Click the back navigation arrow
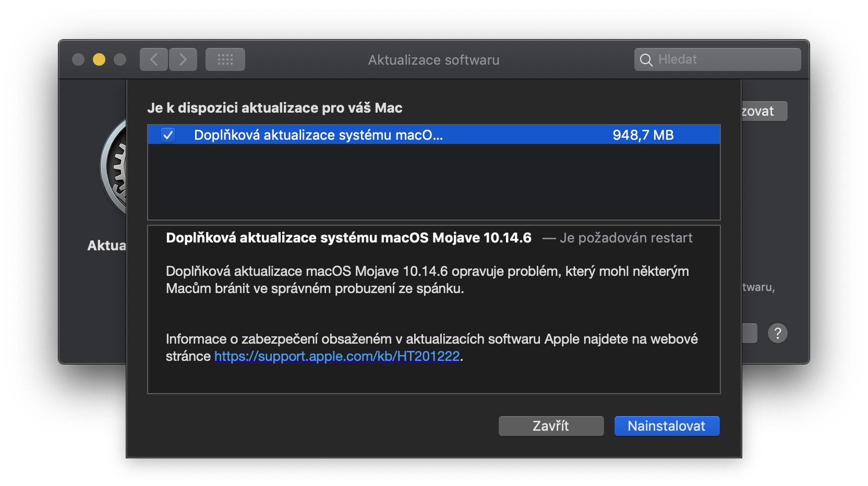 [153, 59]
